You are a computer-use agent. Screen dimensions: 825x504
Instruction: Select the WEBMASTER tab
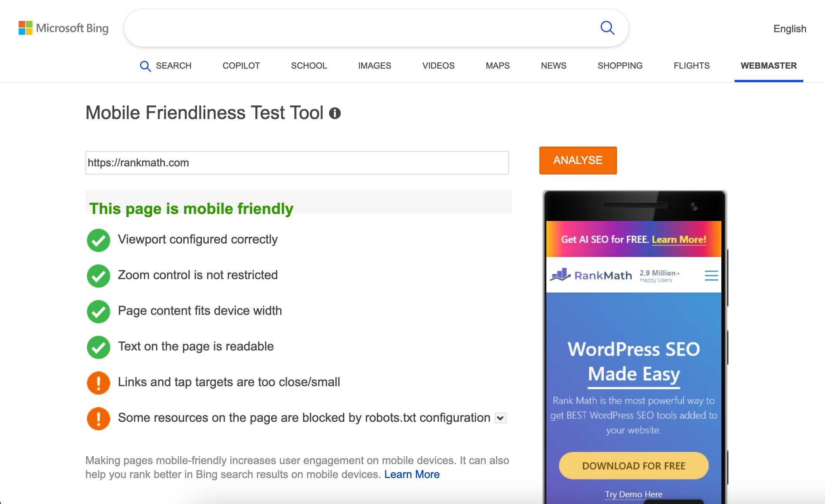(x=768, y=66)
